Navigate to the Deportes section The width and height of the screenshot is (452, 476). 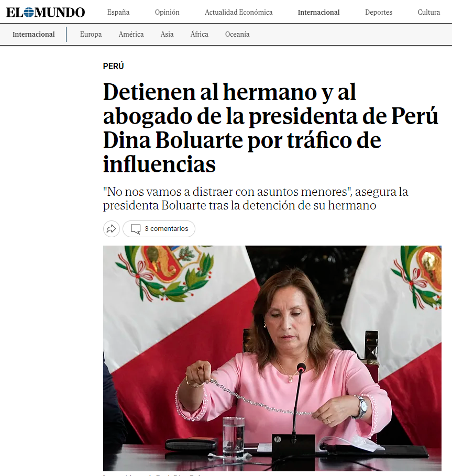tap(379, 12)
